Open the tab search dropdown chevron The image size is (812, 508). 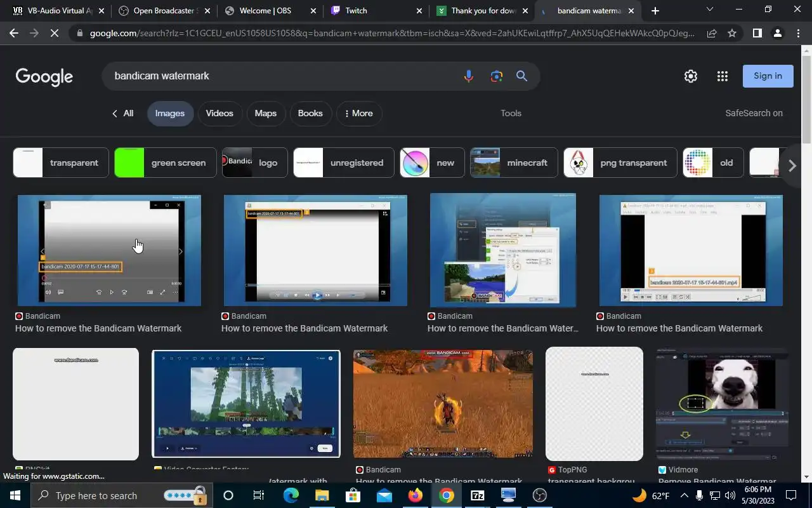[x=710, y=10]
